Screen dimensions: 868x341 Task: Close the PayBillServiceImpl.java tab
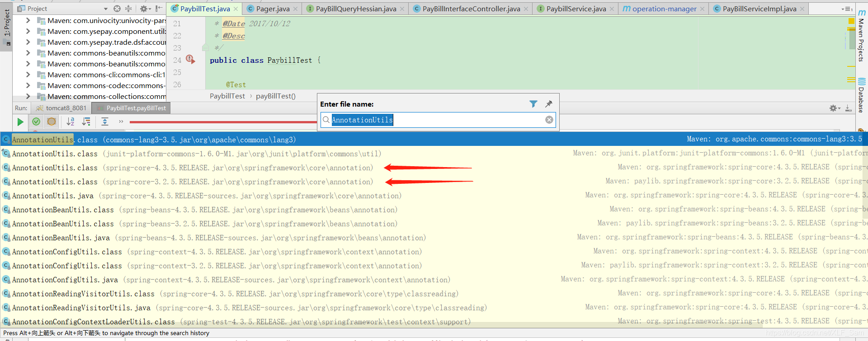tap(802, 9)
